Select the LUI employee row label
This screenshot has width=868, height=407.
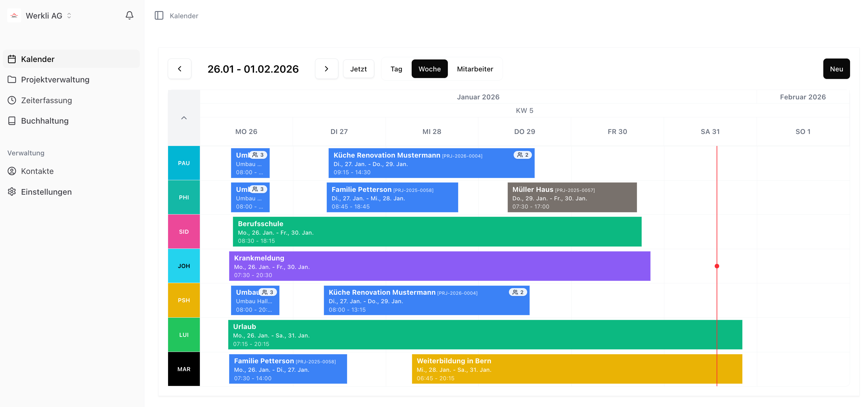tap(184, 335)
